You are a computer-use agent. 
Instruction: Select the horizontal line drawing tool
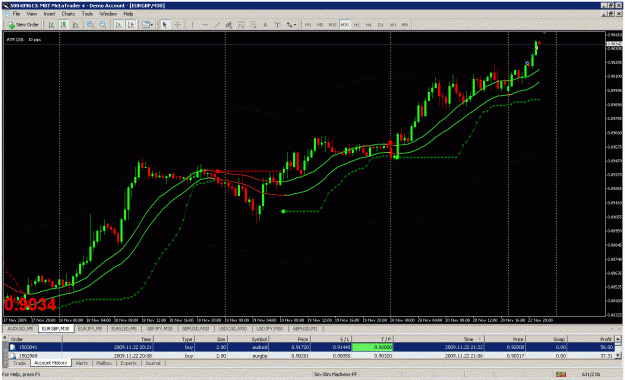click(x=205, y=25)
